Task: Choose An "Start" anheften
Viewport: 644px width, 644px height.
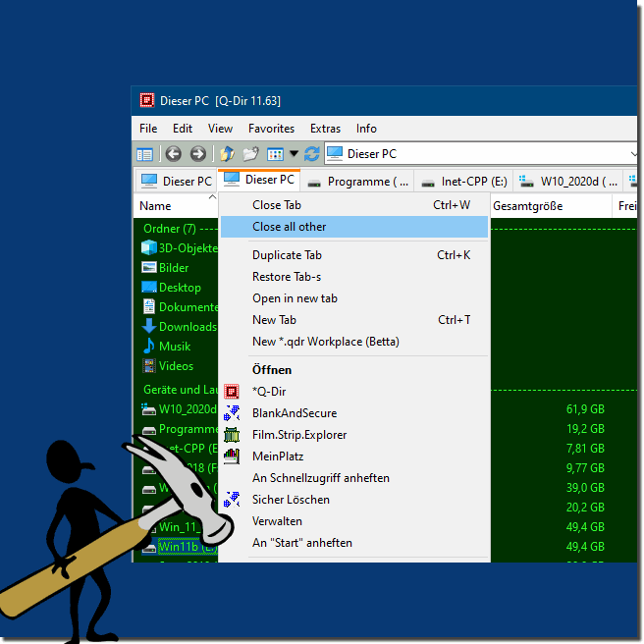Action: pyautogui.click(x=354, y=543)
